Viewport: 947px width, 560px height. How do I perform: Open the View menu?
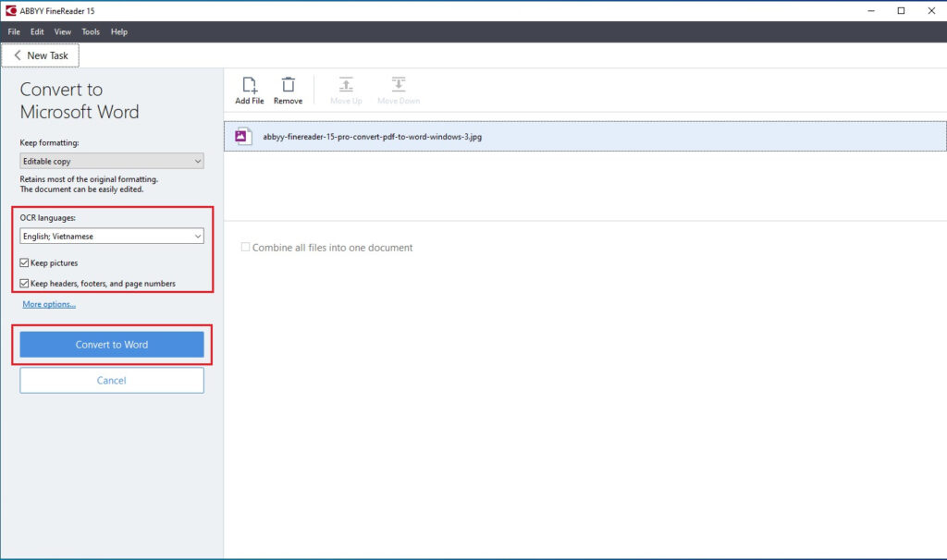[62, 31]
